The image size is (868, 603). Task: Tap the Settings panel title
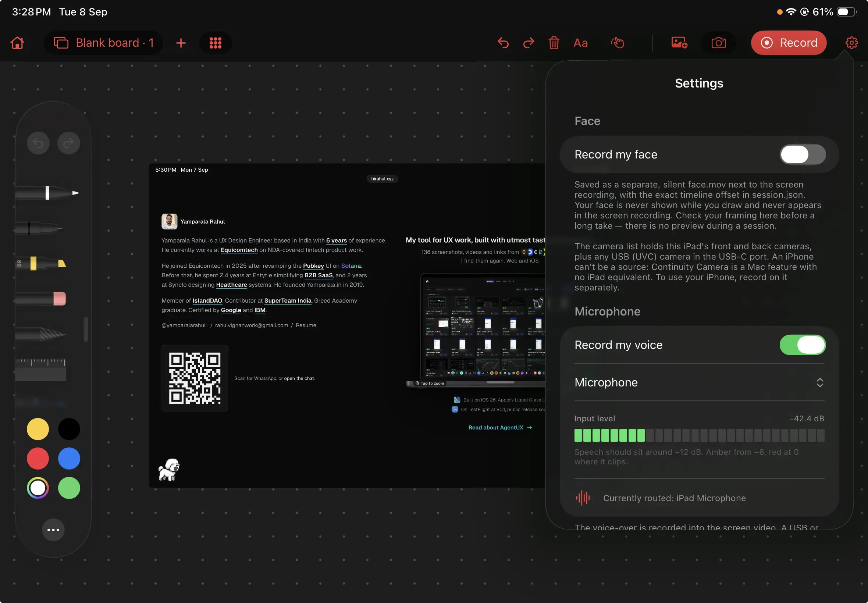click(x=699, y=83)
